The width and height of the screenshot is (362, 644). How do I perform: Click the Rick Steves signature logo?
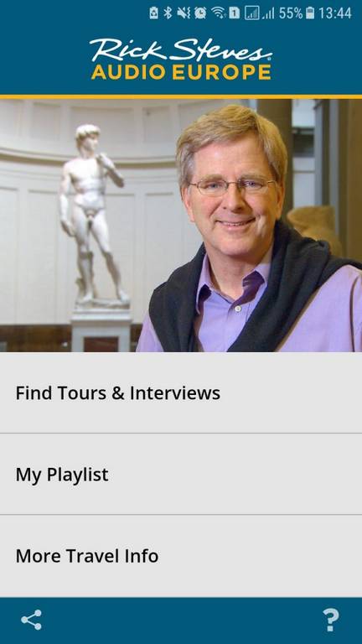pos(181,50)
